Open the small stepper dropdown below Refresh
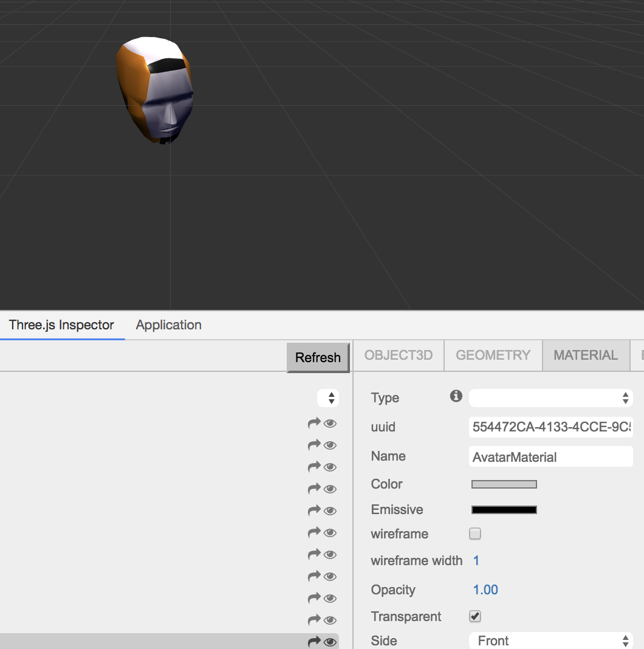Image resolution: width=644 pixels, height=649 pixels. point(328,398)
